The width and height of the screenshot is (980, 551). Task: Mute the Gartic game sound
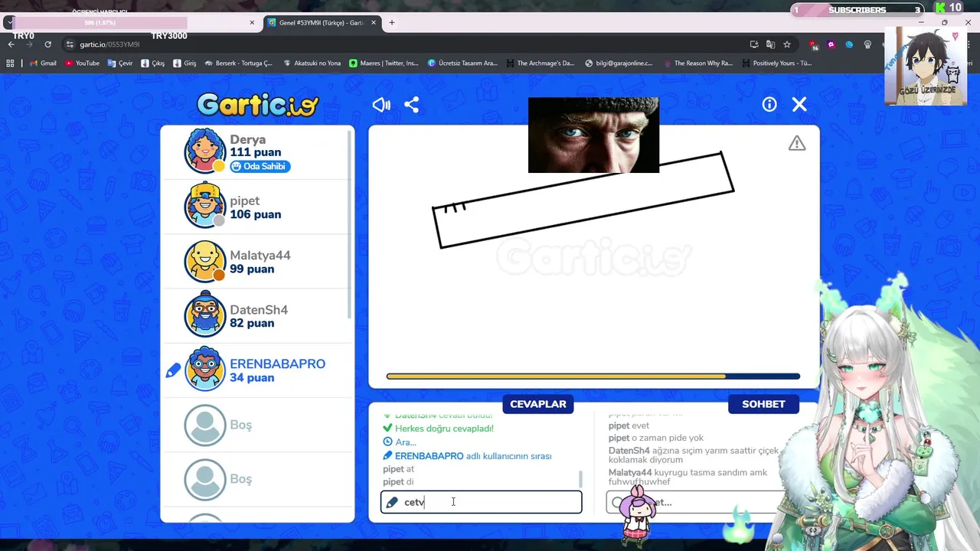[x=381, y=105]
